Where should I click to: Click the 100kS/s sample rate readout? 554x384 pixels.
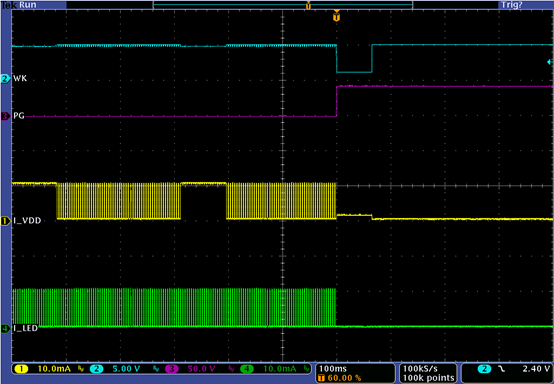coord(420,369)
